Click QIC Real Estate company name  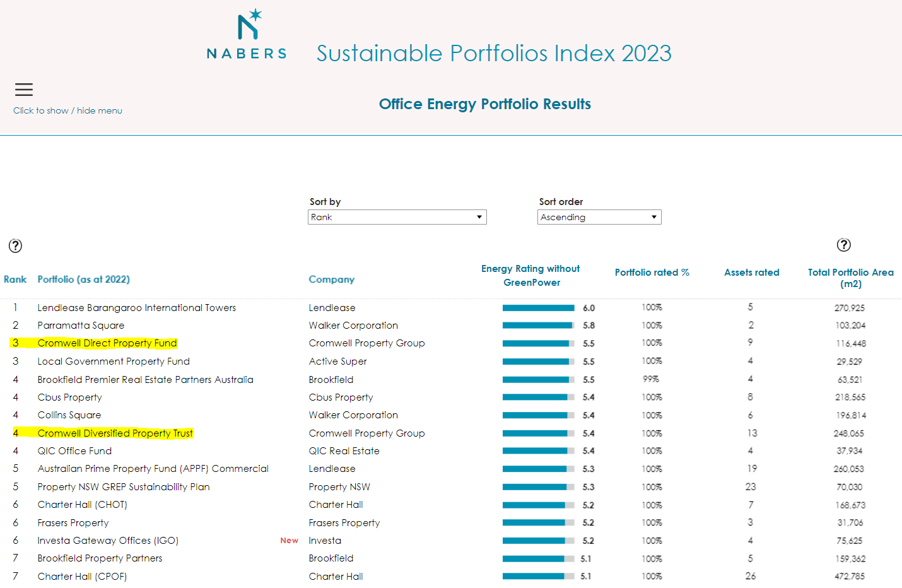click(344, 451)
